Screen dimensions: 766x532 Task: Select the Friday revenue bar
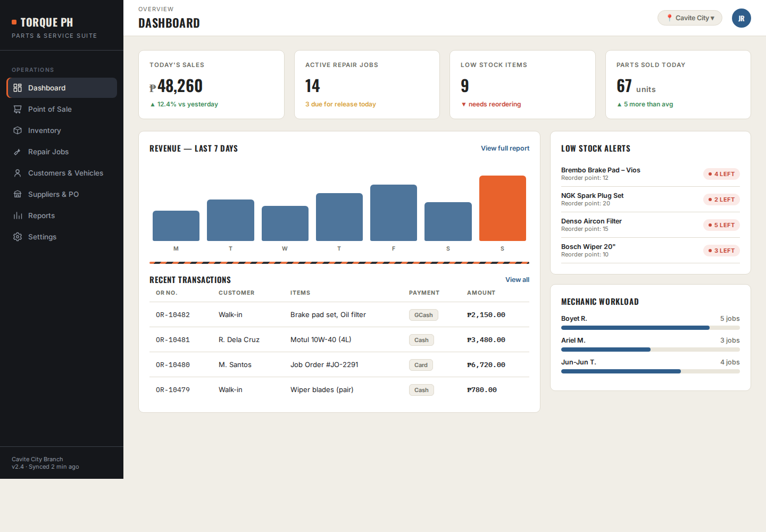point(394,213)
